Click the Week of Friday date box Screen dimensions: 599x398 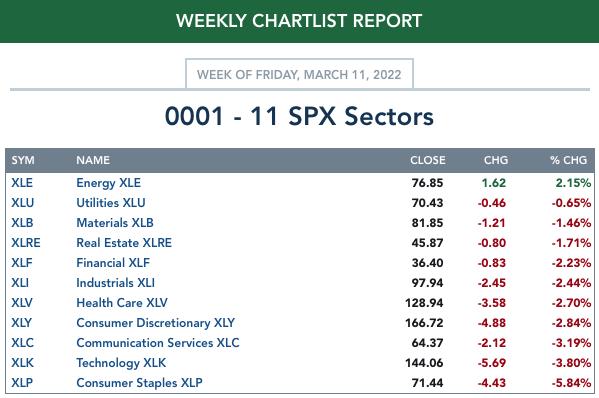[299, 74]
